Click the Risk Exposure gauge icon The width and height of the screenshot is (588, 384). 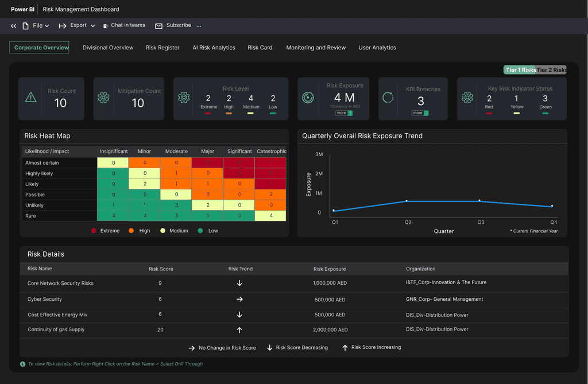(x=308, y=98)
